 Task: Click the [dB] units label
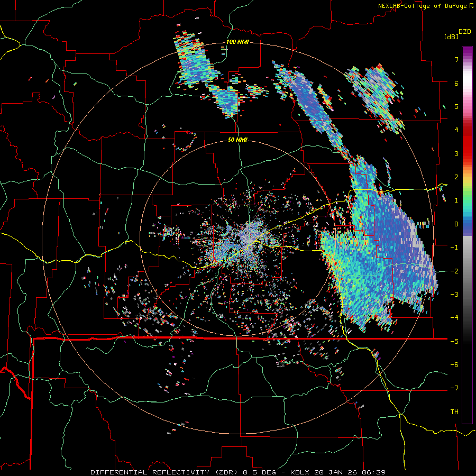click(451, 37)
